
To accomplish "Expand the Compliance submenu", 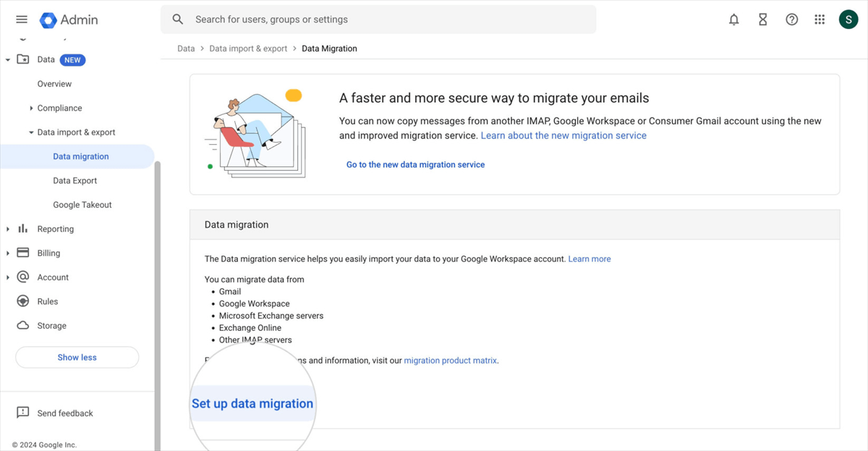I will point(31,109).
